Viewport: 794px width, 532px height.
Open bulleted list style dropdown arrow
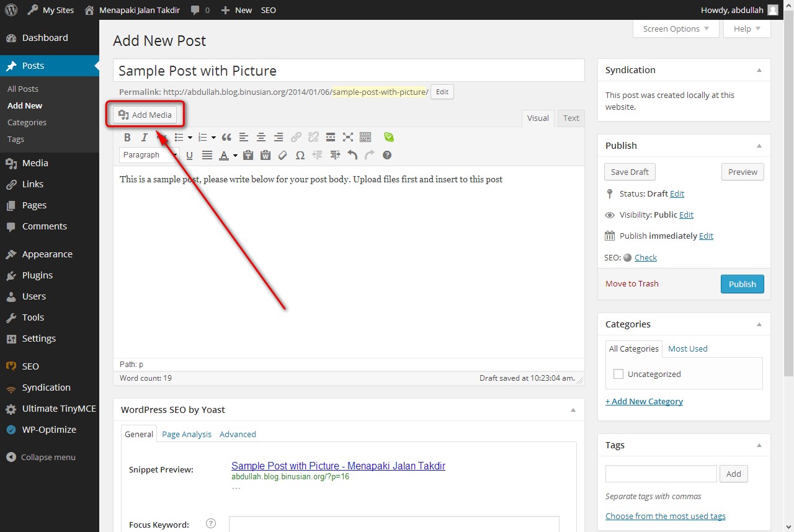189,137
